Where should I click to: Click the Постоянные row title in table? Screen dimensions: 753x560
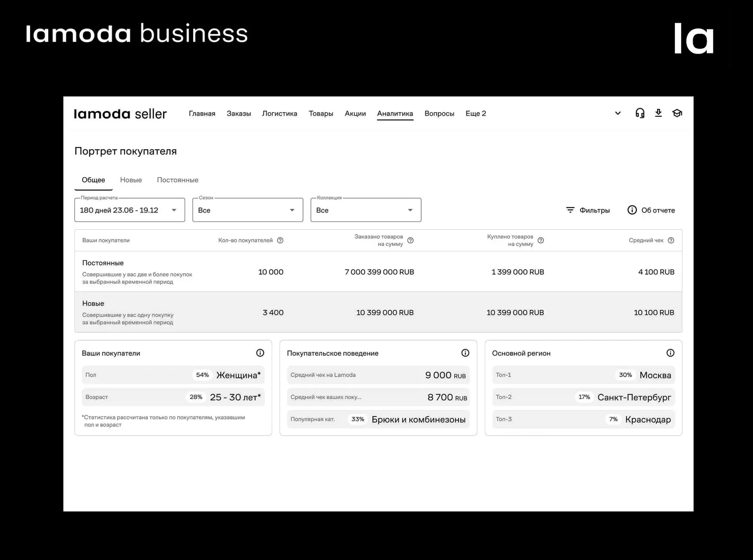[103, 263]
